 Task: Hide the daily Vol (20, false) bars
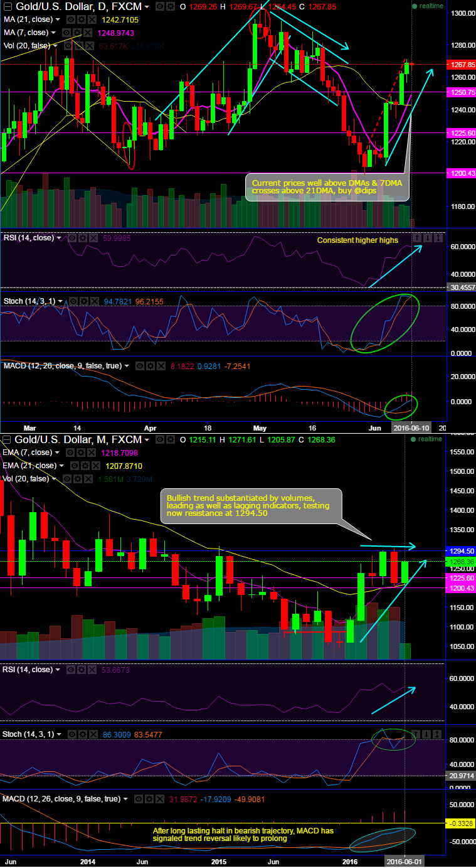pyautogui.click(x=67, y=46)
